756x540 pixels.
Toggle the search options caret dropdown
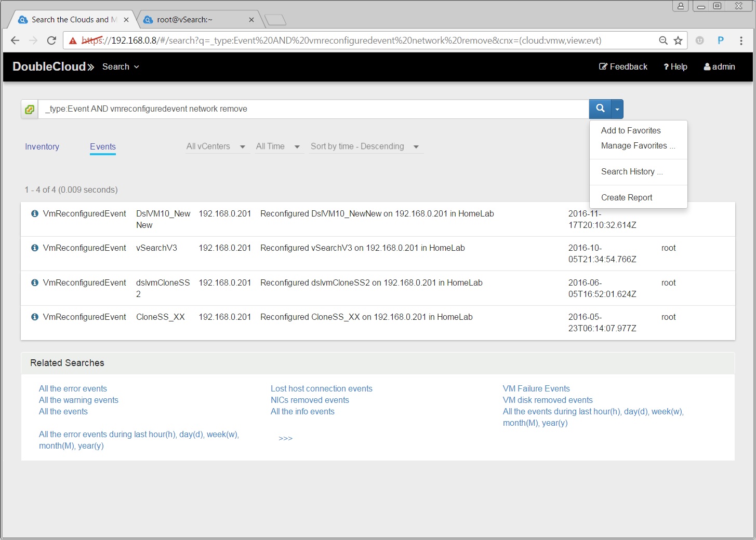tap(617, 109)
